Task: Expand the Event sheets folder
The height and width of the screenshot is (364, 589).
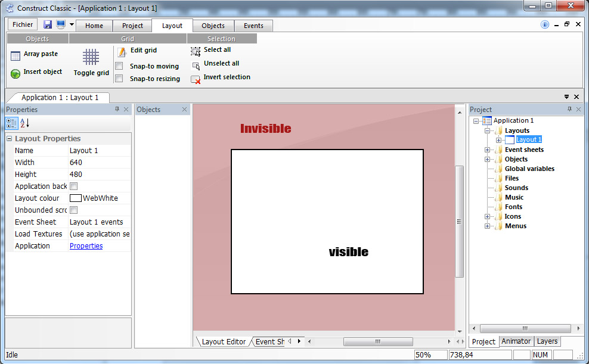Action: pyautogui.click(x=488, y=150)
